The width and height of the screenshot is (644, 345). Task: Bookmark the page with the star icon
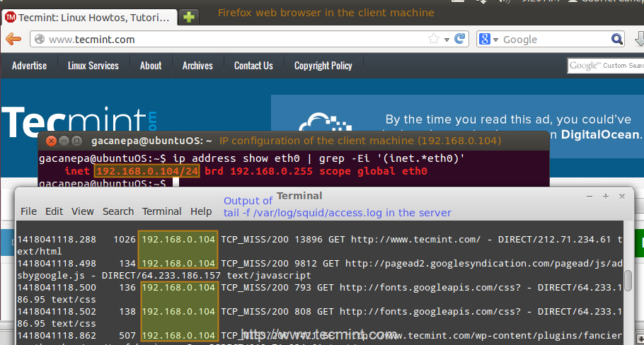(x=433, y=39)
